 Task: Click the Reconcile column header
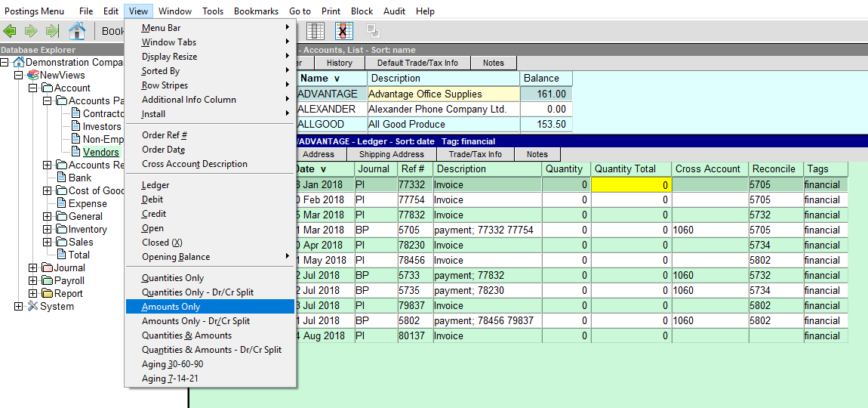[x=773, y=169]
